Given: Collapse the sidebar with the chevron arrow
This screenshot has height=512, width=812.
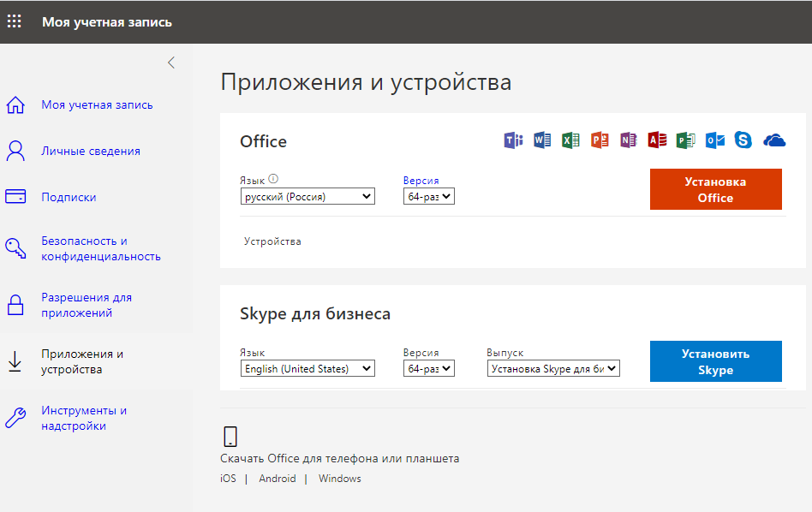Looking at the screenshot, I should point(171,63).
